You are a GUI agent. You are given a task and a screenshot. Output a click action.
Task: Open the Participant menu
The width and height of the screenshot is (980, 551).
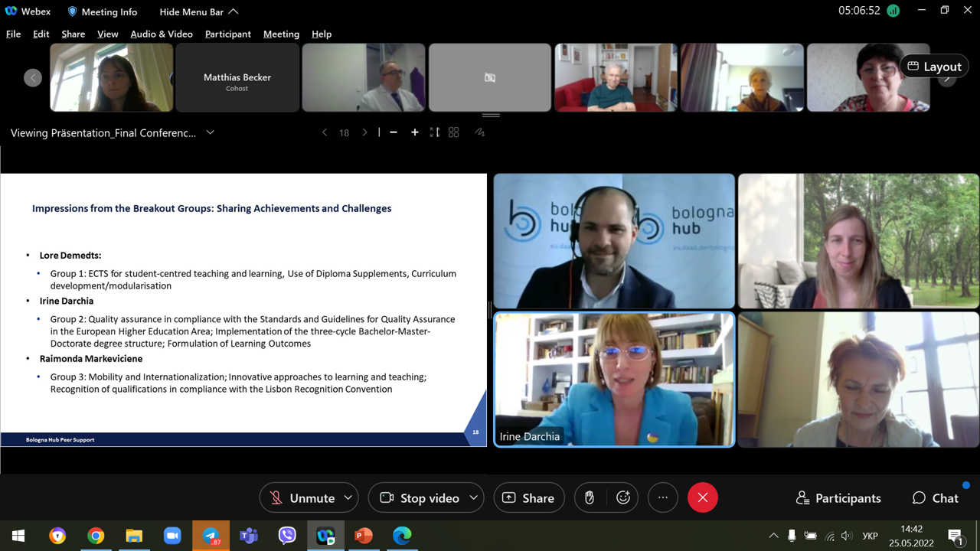[x=227, y=34]
